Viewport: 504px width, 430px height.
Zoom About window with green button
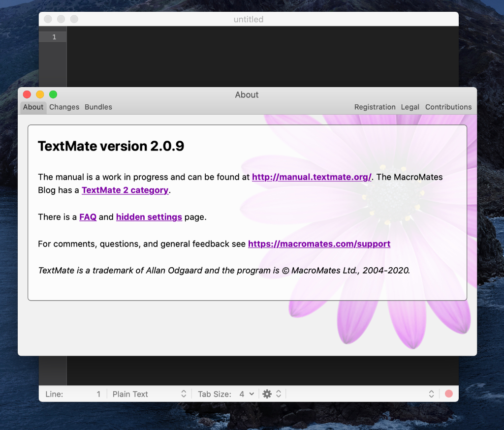click(x=53, y=94)
